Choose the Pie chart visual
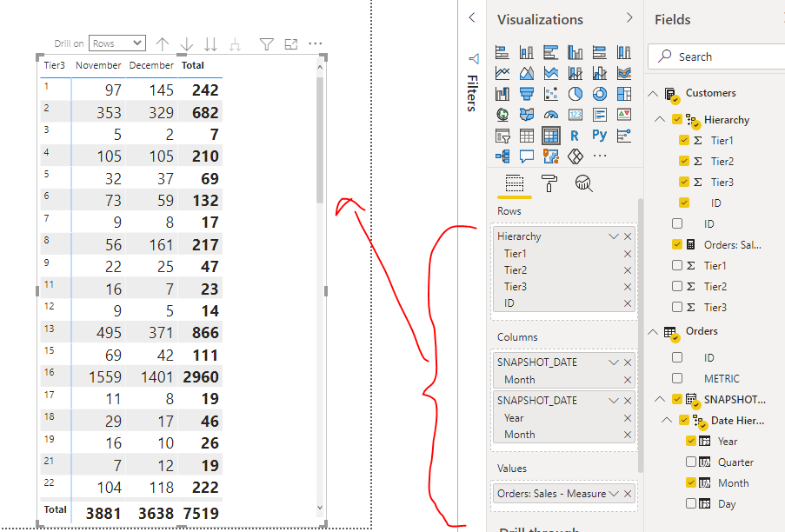785x532 pixels. pos(575,94)
